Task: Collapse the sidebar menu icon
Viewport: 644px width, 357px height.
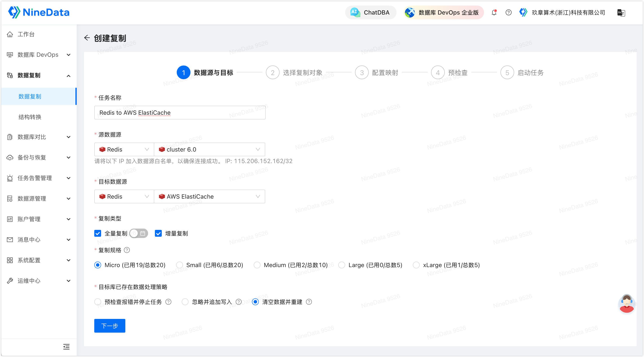Action: click(66, 347)
